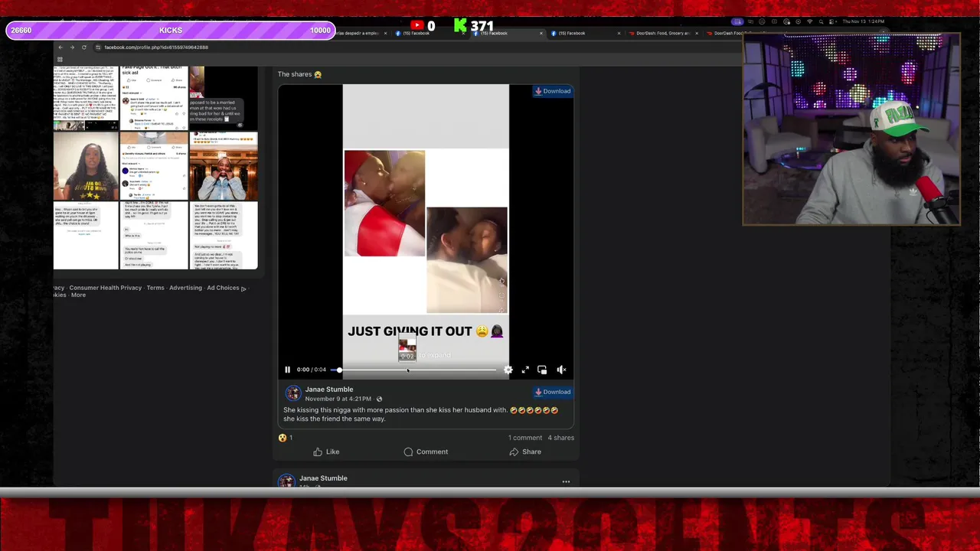Click Janae Stumble's avatar on the video post
The width and height of the screenshot is (980, 551).
tap(293, 393)
